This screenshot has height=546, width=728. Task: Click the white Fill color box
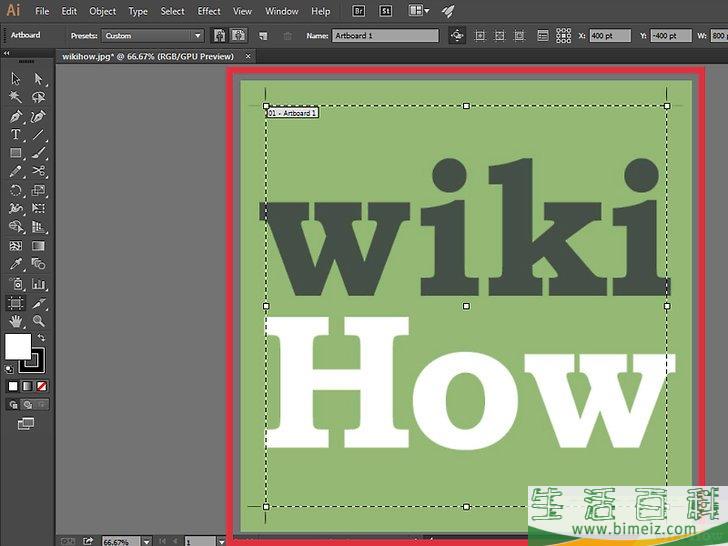[x=18, y=346]
